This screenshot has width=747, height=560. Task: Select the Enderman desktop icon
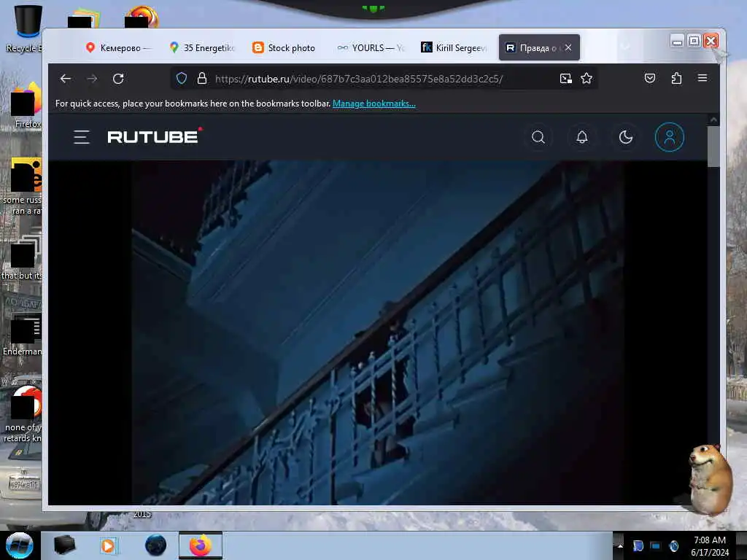pyautogui.click(x=24, y=335)
